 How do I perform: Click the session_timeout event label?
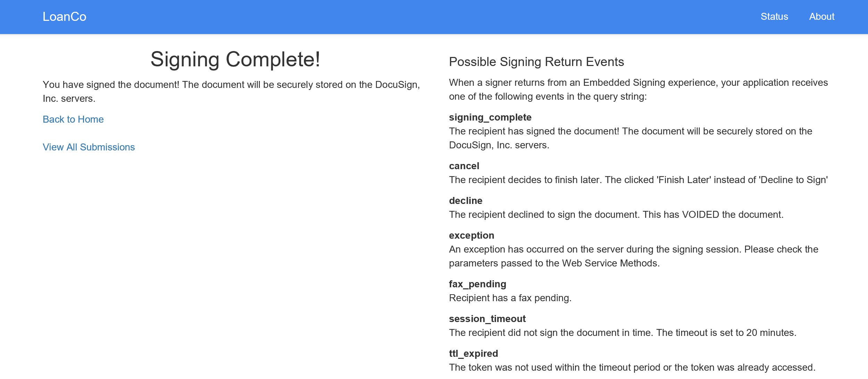[487, 319]
